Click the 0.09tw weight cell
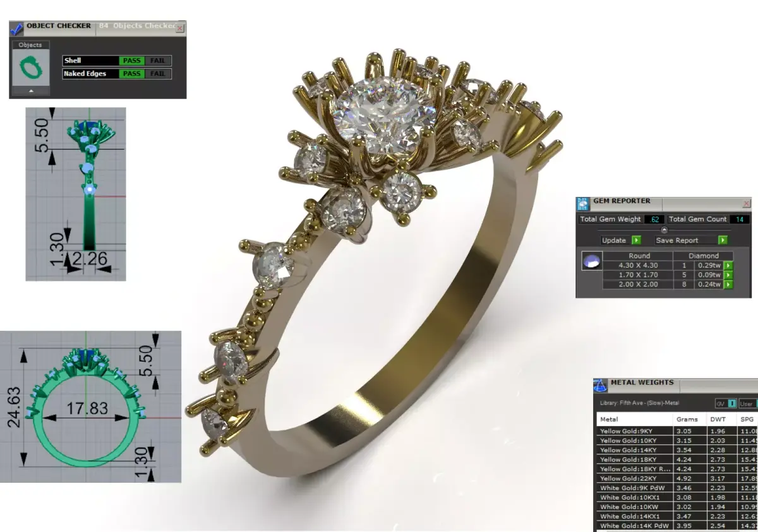Viewport: 758px width, 532px height. coord(708,275)
